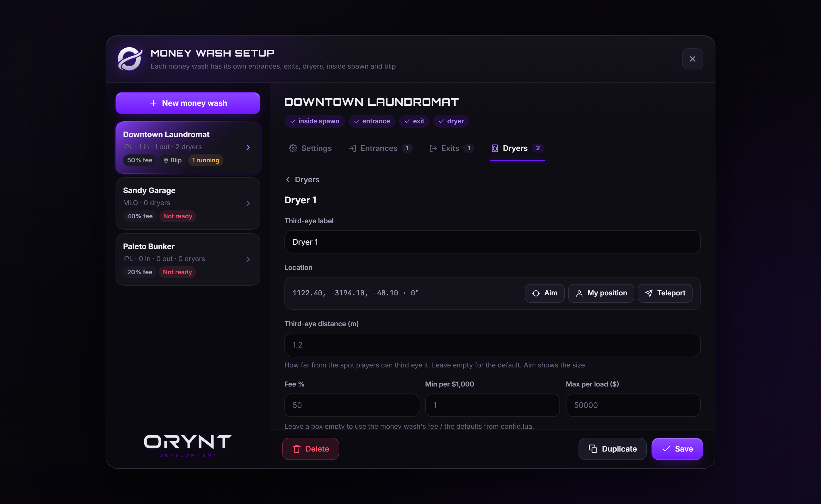Viewport: 821px width, 504px height.
Task: Click the 50% fee badge
Action: coord(140,160)
